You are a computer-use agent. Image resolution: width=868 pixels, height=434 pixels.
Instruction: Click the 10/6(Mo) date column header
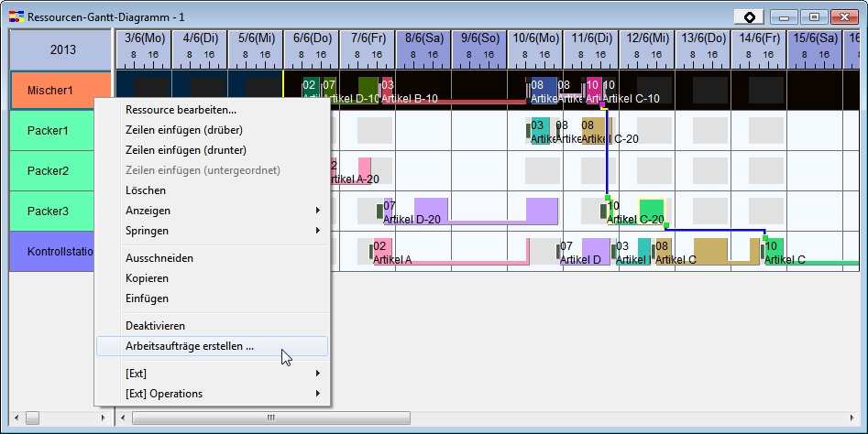(535, 38)
